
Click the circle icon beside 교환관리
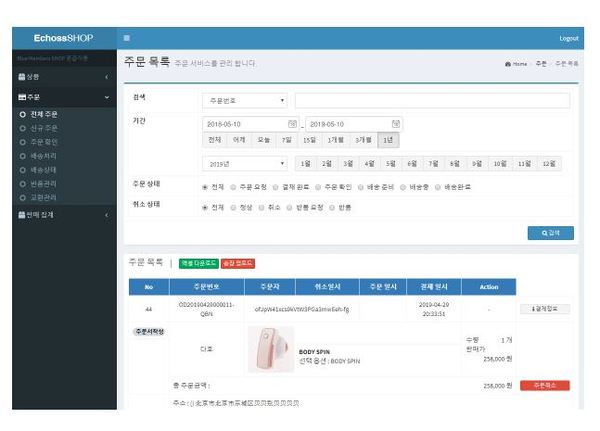[23, 198]
